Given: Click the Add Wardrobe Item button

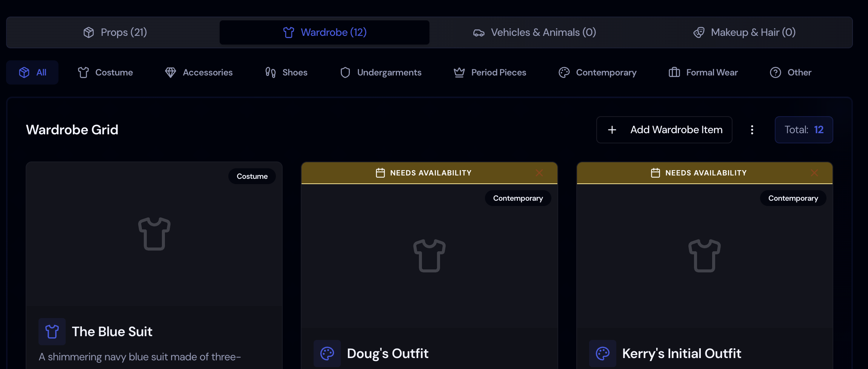Looking at the screenshot, I should (664, 129).
